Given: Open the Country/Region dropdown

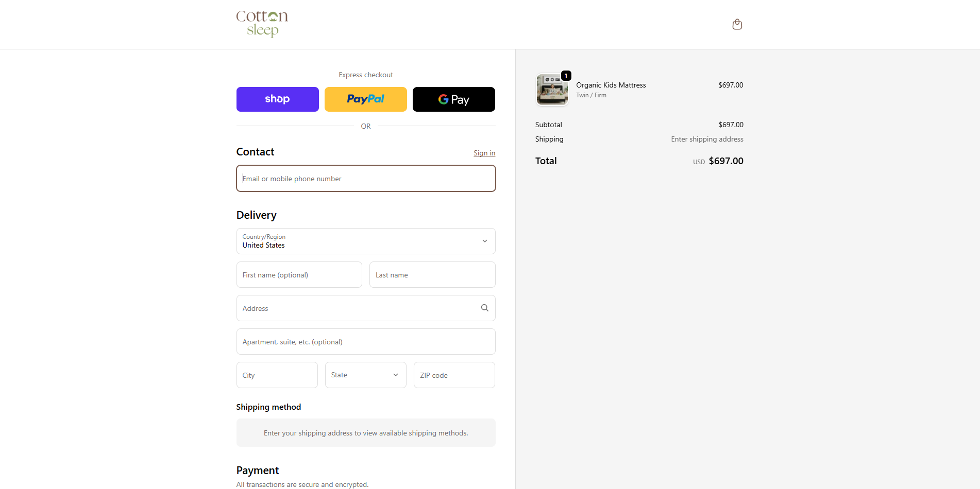Looking at the screenshot, I should (x=365, y=241).
